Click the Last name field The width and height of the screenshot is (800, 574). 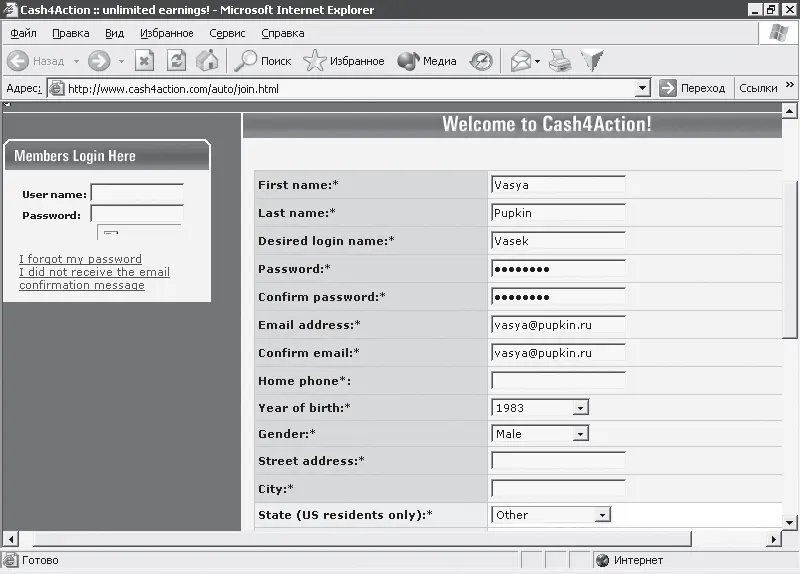[x=558, y=213]
